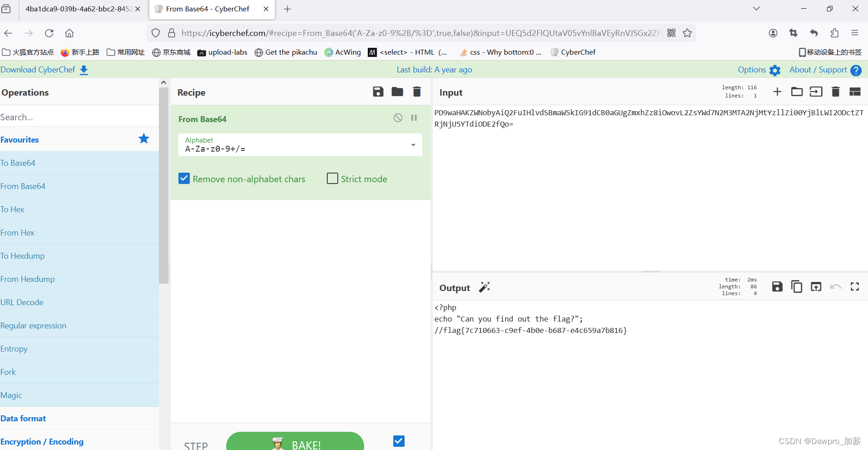The height and width of the screenshot is (450, 868).
Task: Select the Entropy operation
Action: (x=79, y=349)
